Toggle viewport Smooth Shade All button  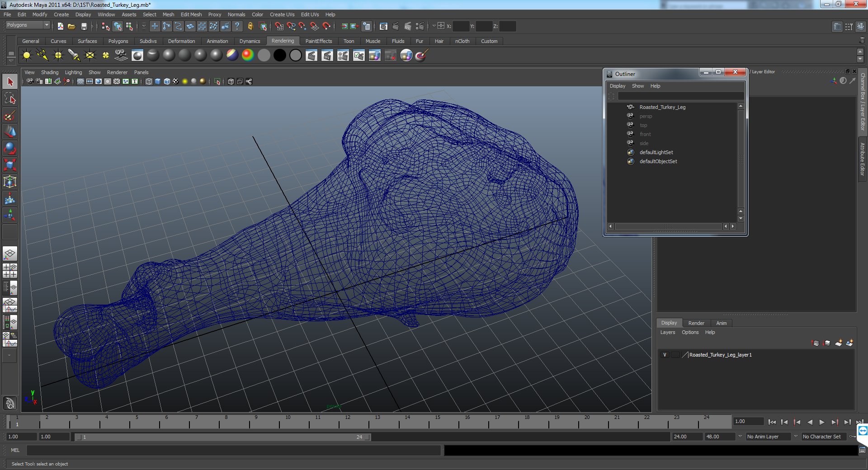coord(158,81)
